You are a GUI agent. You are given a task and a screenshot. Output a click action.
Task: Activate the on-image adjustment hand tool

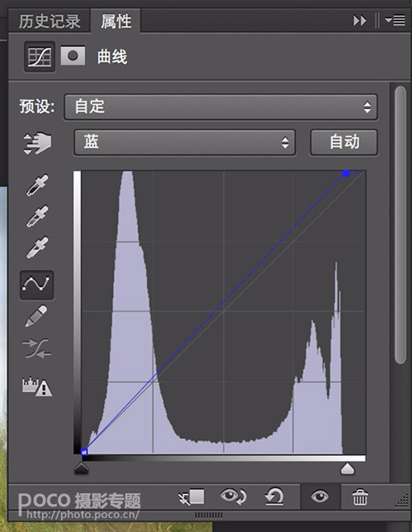click(37, 143)
